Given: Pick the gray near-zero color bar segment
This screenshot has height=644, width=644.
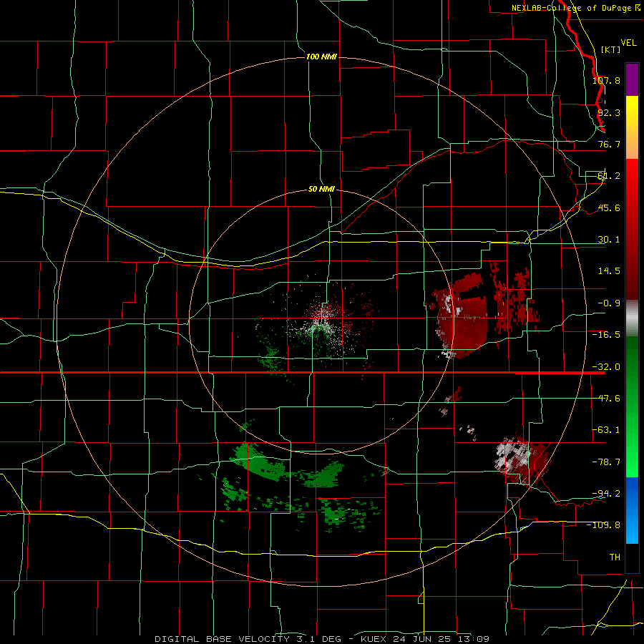Looking at the screenshot, I should point(632,318).
